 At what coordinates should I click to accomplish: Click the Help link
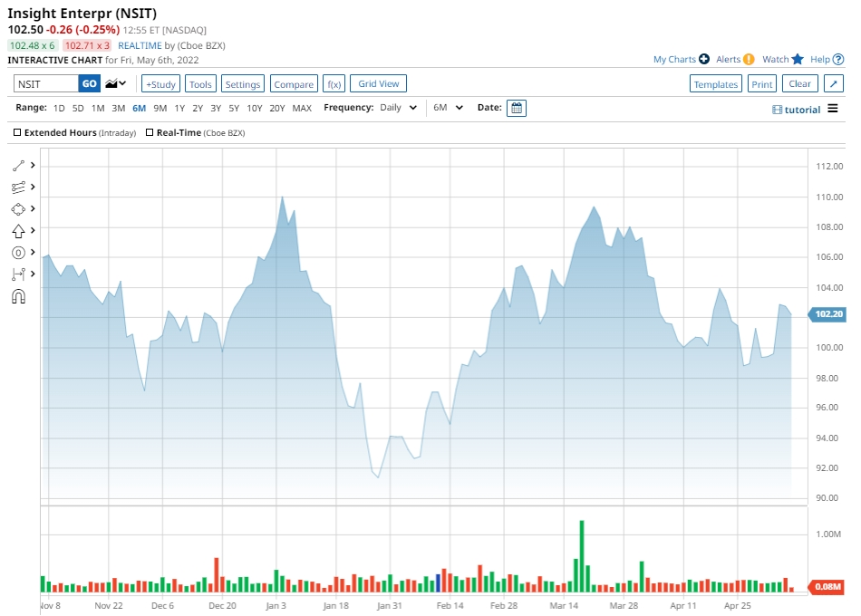pos(820,59)
